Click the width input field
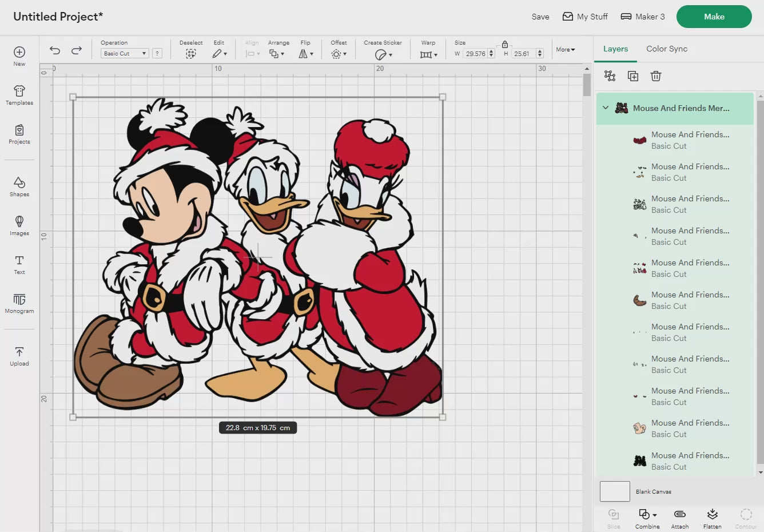This screenshot has width=764, height=532. (475, 53)
